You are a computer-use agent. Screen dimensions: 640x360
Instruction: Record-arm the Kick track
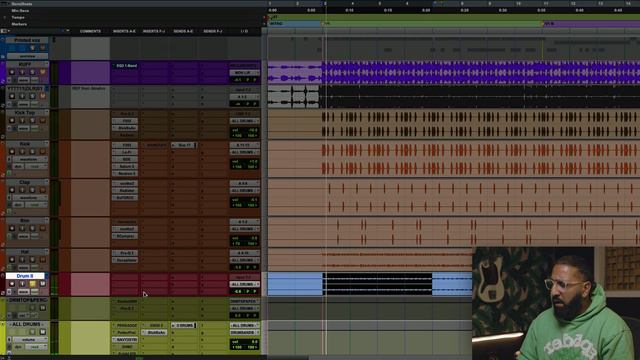coord(12,151)
